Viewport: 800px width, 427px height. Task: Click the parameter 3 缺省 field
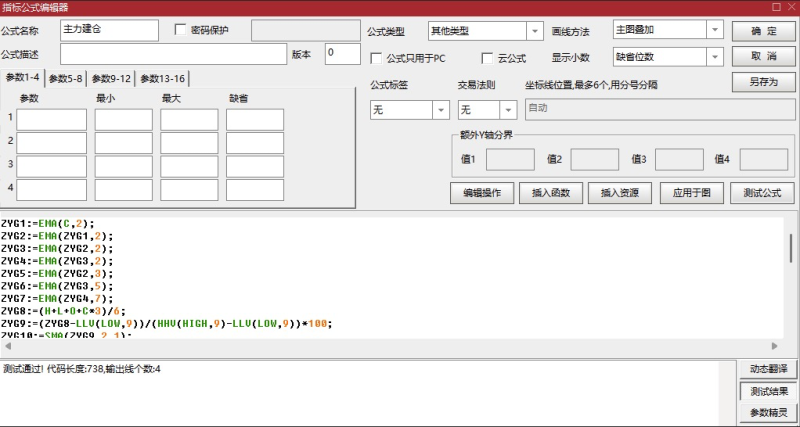pyautogui.click(x=255, y=166)
